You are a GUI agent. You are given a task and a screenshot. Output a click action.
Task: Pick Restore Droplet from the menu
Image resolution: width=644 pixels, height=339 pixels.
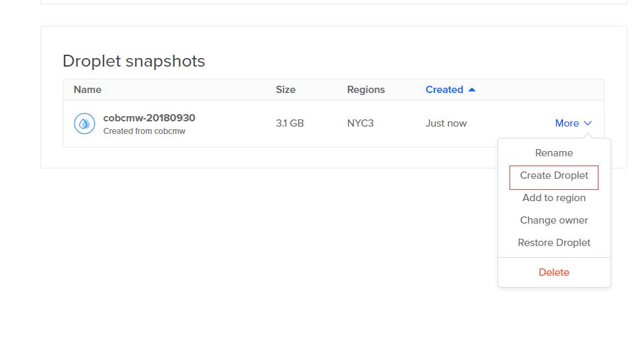click(x=554, y=243)
